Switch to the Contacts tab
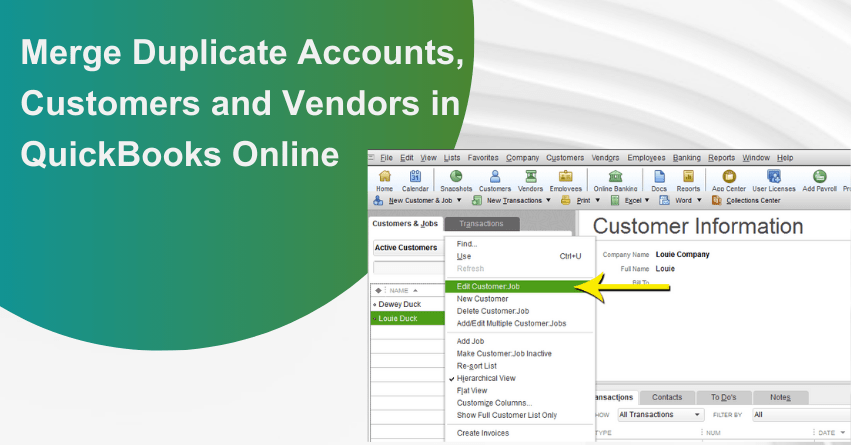Viewport: 851px width, 445px height. click(x=667, y=397)
